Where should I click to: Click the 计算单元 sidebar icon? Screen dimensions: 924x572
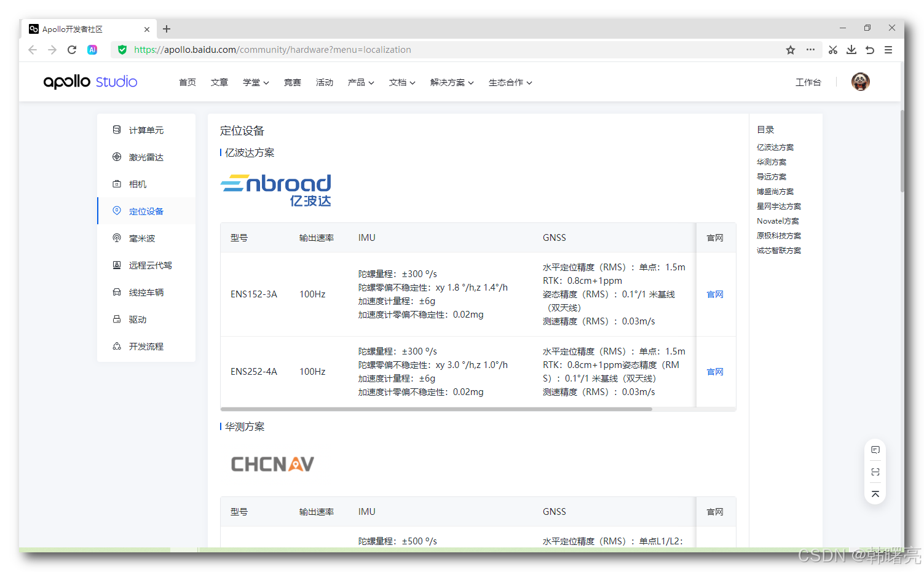point(117,130)
